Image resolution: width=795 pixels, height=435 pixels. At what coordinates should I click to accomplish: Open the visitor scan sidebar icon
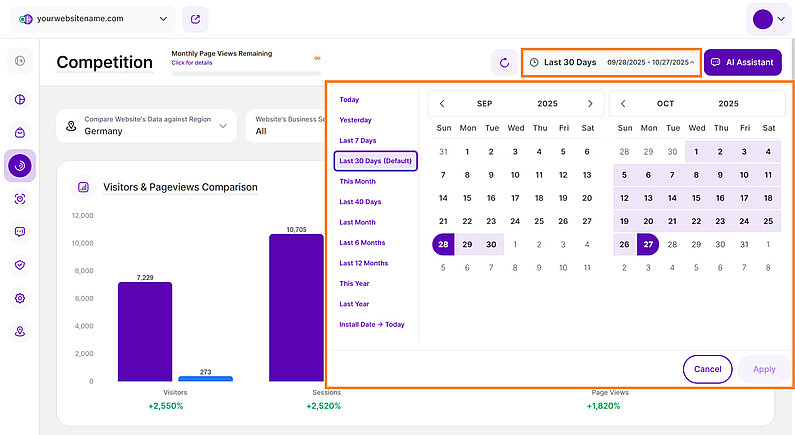(x=20, y=199)
